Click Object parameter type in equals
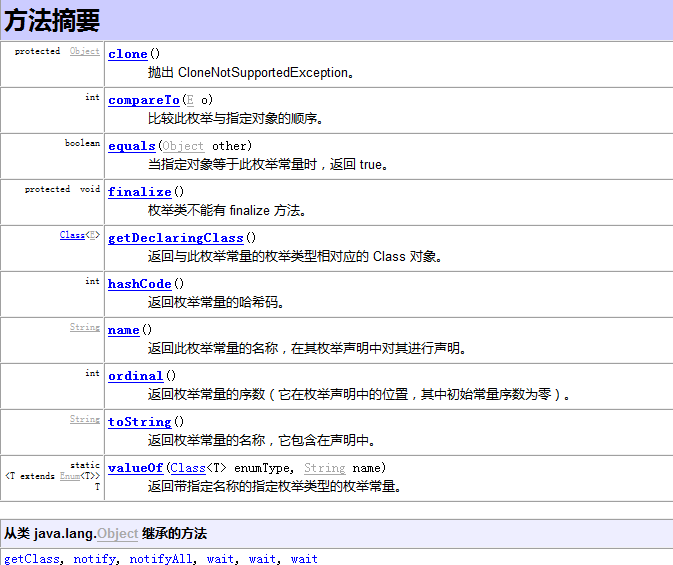 coord(183,146)
